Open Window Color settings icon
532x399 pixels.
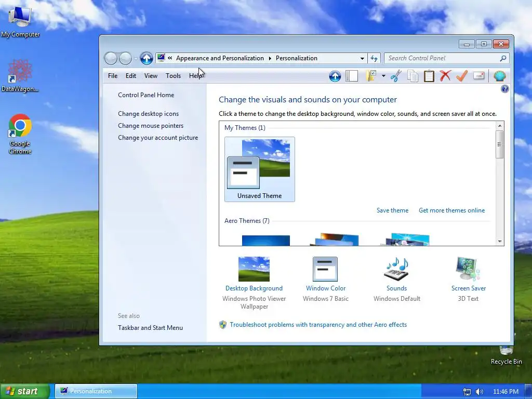click(x=325, y=269)
